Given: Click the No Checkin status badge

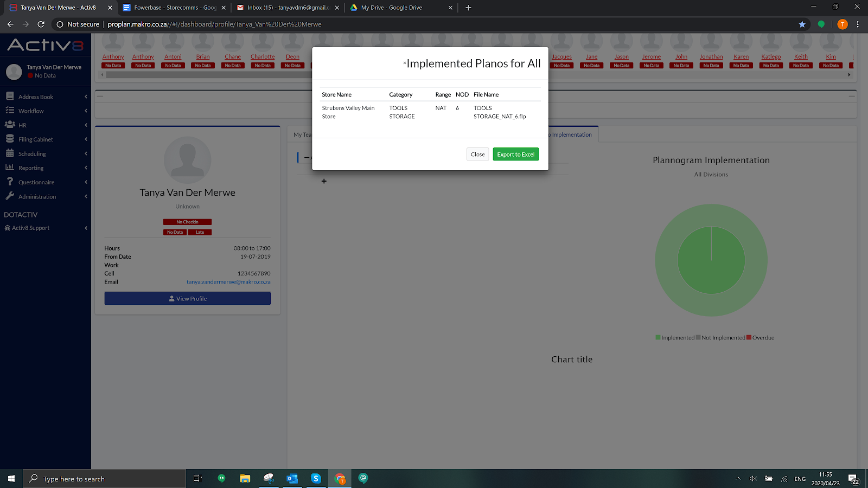Looking at the screenshot, I should [x=187, y=222].
